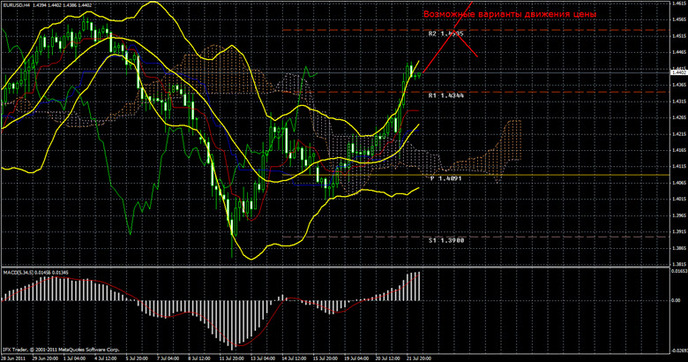688x362 pixels.
Task: Click the 11 Jul 20:00 time axis label
Action: click(x=232, y=358)
